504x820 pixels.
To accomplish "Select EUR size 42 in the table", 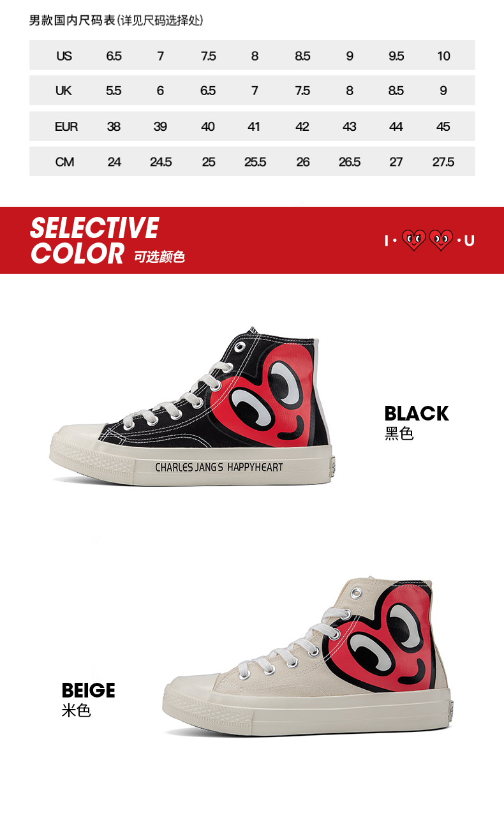I will tap(302, 126).
